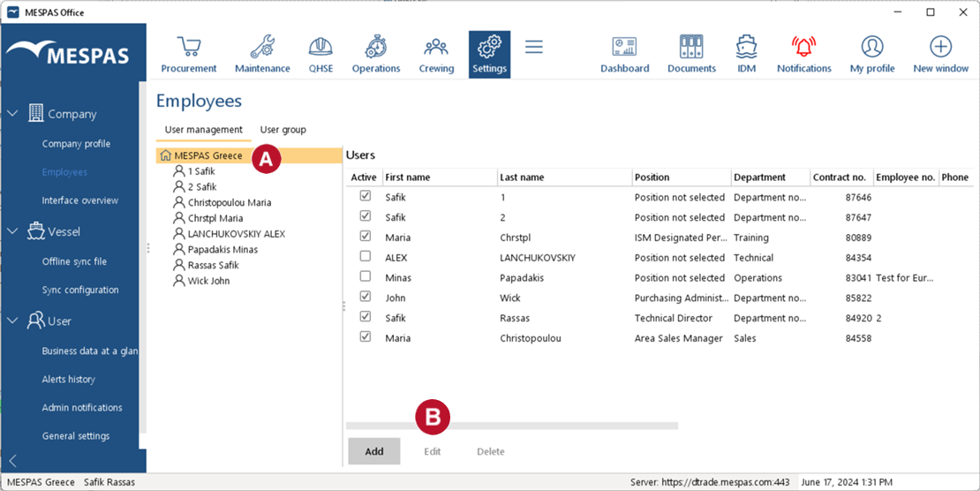The width and height of the screenshot is (980, 491).
Task: Open the Crewing module
Action: tap(436, 55)
